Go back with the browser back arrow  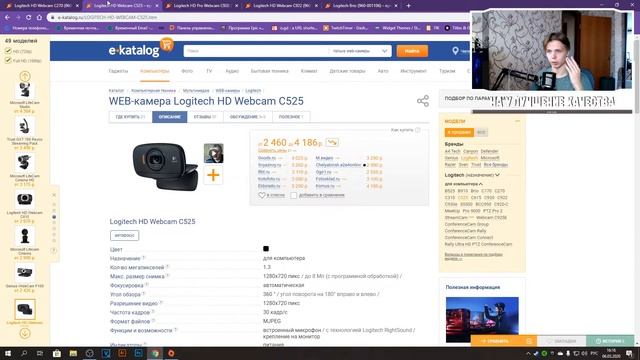7,18
